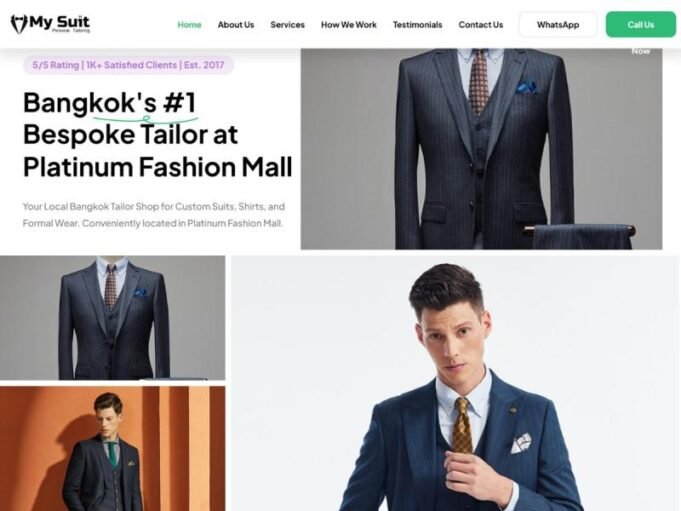Open the orange background model photo
The width and height of the screenshot is (681, 511).
tap(112, 448)
